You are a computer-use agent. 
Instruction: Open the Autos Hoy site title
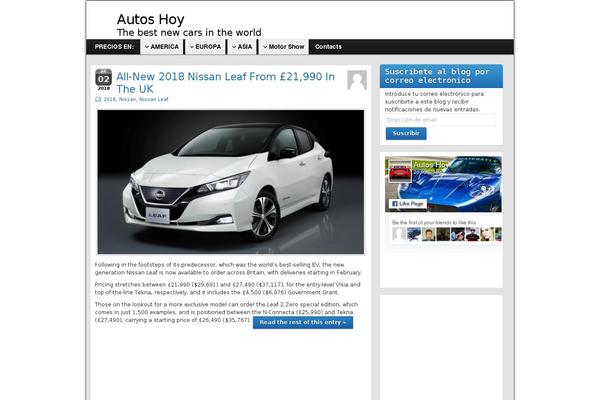(150, 20)
